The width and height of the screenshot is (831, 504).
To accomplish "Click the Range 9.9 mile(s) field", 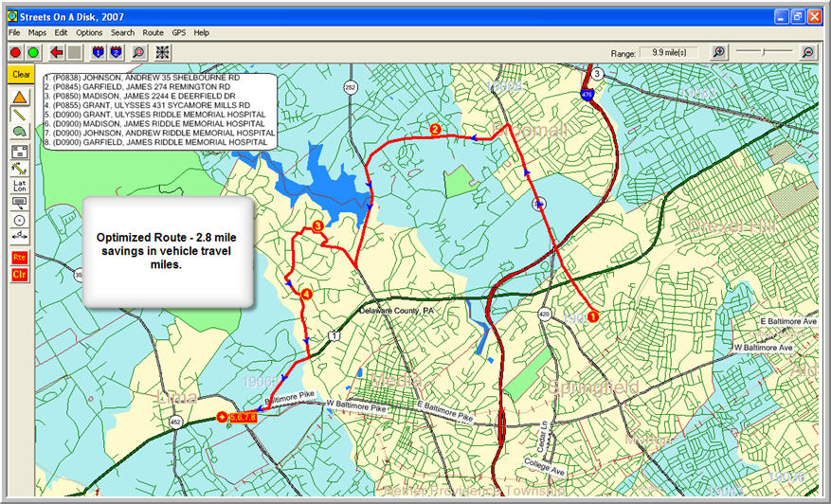I will [x=669, y=52].
